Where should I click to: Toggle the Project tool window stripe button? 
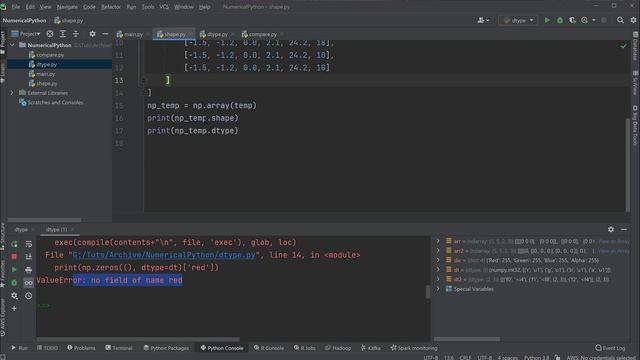(x=3, y=43)
